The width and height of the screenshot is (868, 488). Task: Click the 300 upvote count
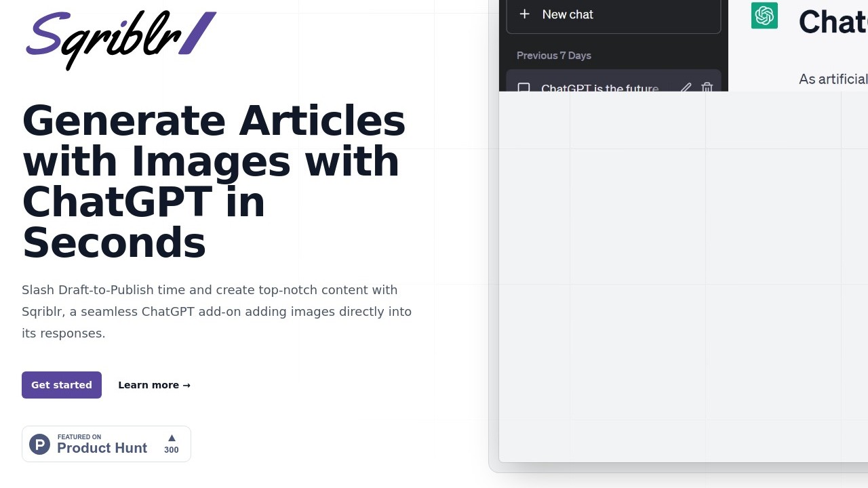[x=172, y=450]
